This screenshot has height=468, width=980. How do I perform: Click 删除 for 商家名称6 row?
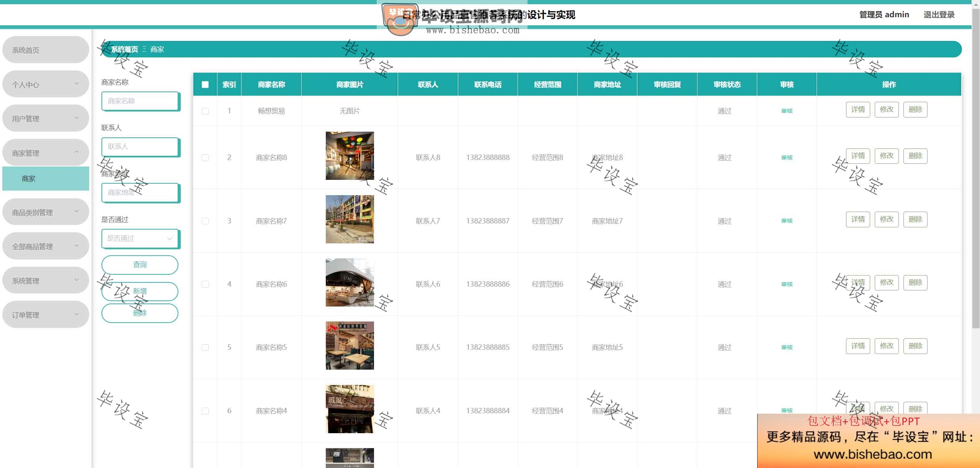point(915,282)
